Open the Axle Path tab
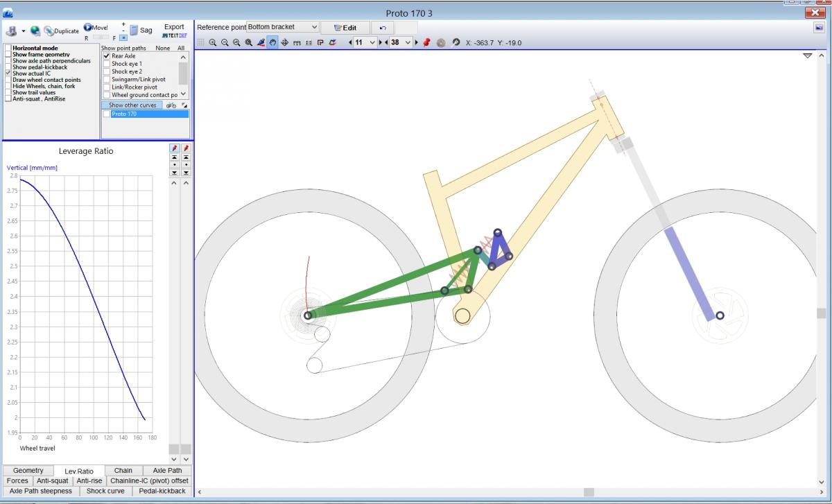832x504 pixels. [x=167, y=470]
